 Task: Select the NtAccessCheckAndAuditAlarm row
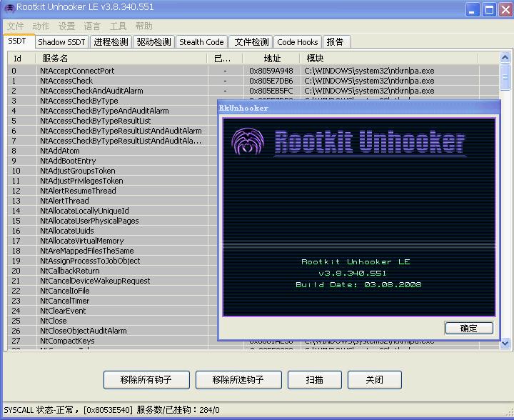click(x=253, y=91)
